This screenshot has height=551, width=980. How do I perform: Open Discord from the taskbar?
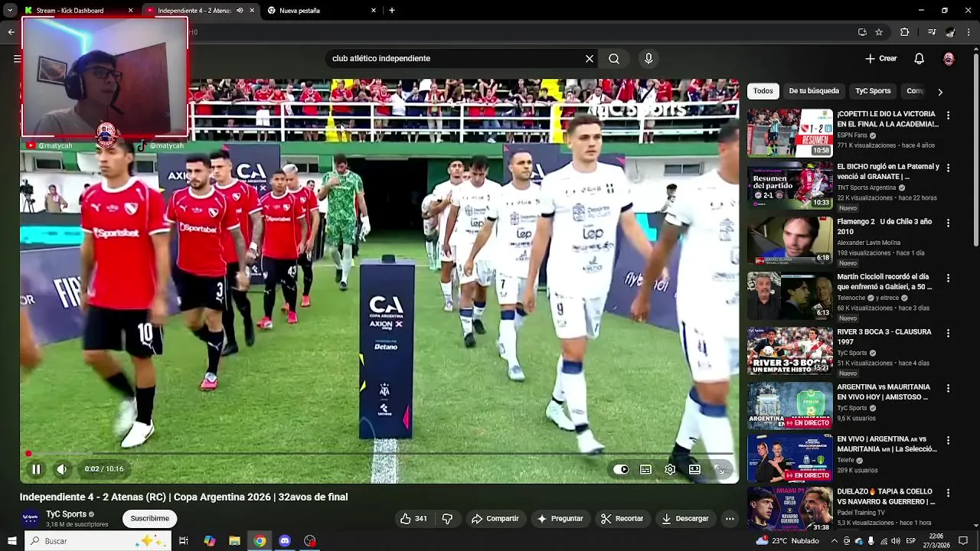coord(285,541)
